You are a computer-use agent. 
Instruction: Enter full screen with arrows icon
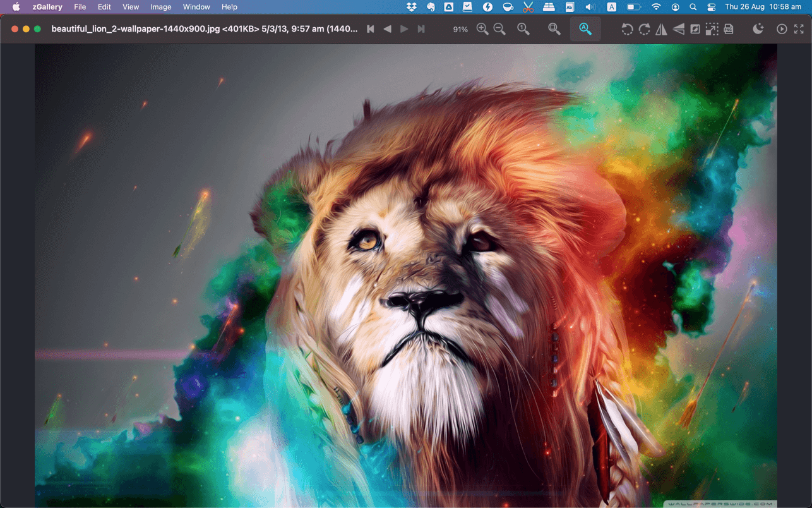click(799, 29)
